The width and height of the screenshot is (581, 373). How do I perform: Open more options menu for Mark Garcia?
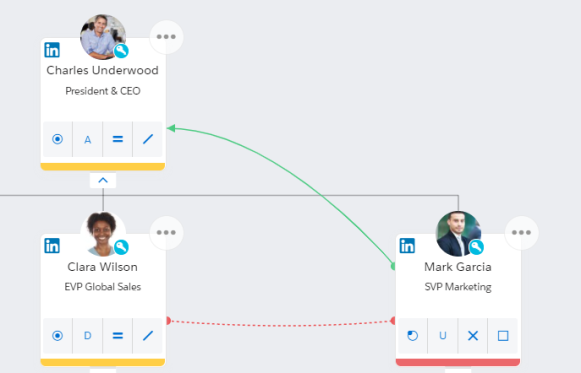point(521,233)
